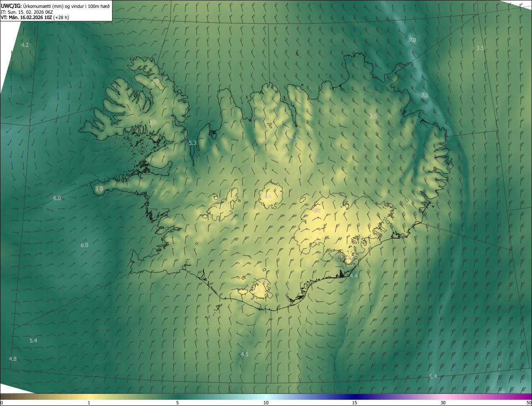Click the 5 tick on the colour scale

coord(177,403)
